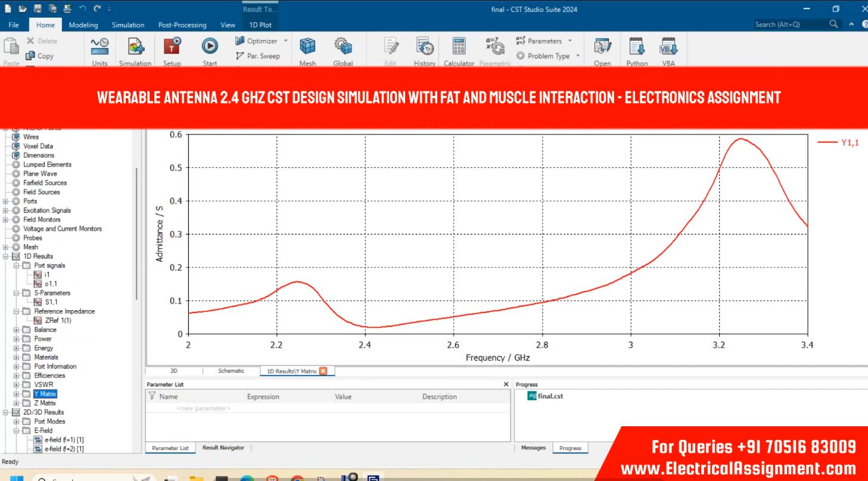Select the Schematic view tab
The height and width of the screenshot is (481, 868).
coord(231,371)
